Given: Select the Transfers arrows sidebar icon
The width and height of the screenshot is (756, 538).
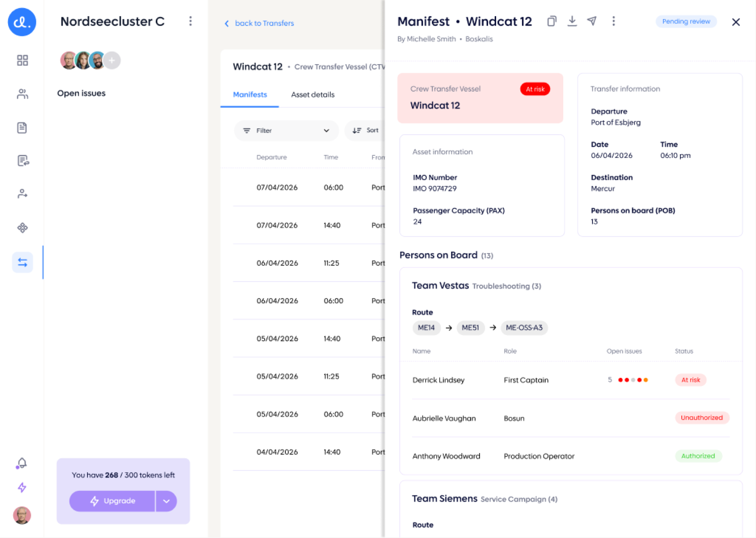Looking at the screenshot, I should pos(23,262).
